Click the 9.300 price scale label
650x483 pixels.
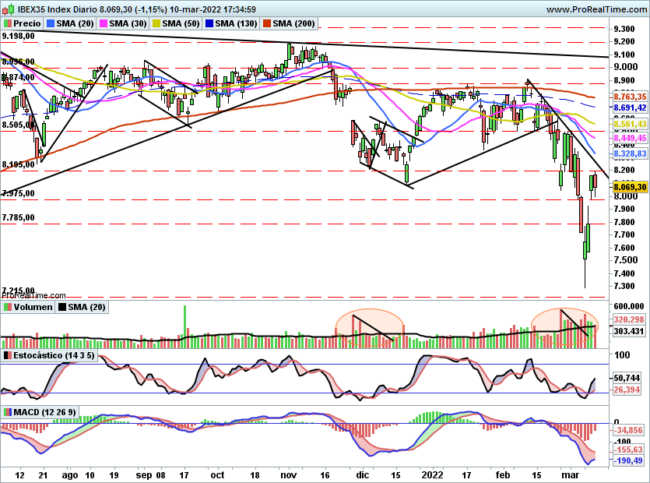(x=624, y=29)
